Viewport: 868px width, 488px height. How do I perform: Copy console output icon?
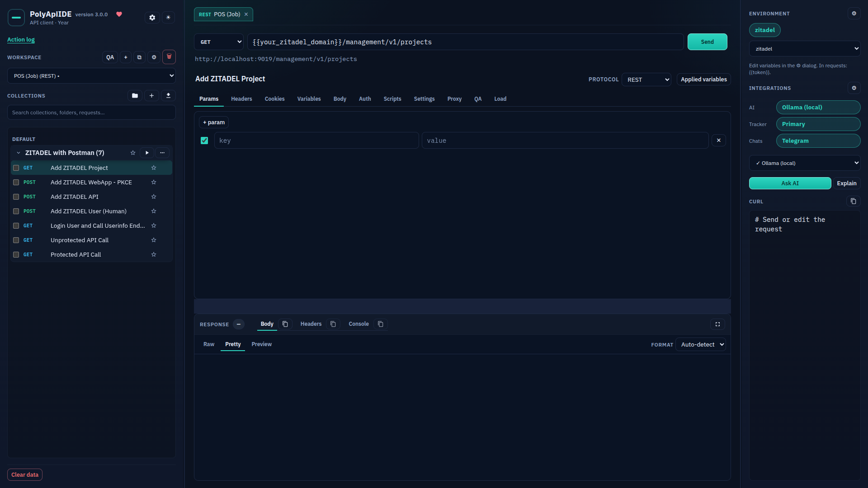tap(381, 324)
